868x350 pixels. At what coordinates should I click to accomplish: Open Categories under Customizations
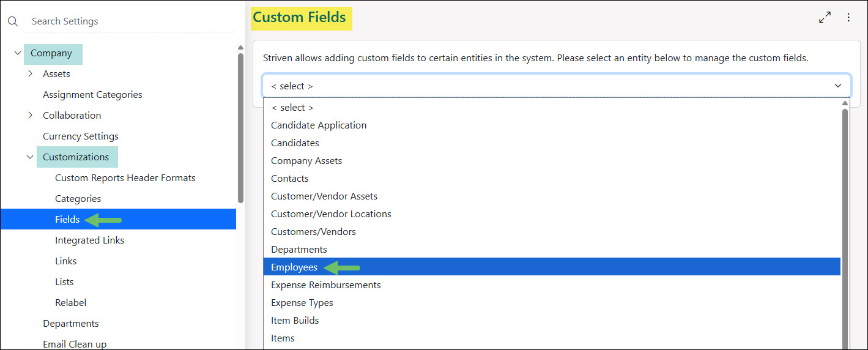click(x=78, y=199)
